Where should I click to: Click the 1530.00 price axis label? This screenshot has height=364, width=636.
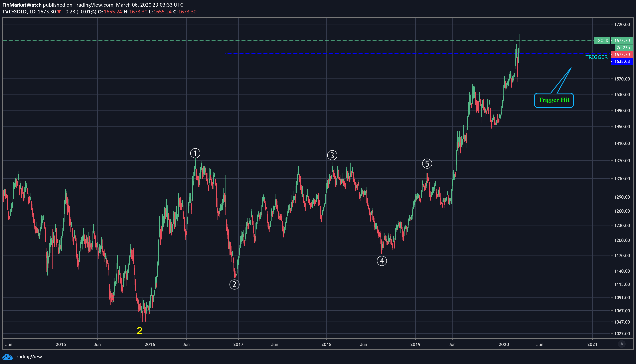click(622, 95)
